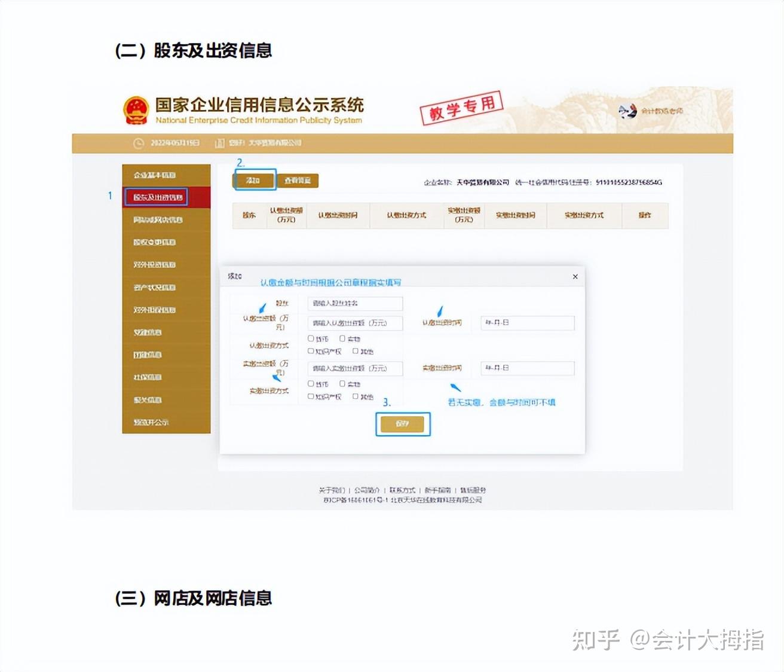Click the 保存 button in the dialog
This screenshot has height=672, width=784.
[402, 424]
